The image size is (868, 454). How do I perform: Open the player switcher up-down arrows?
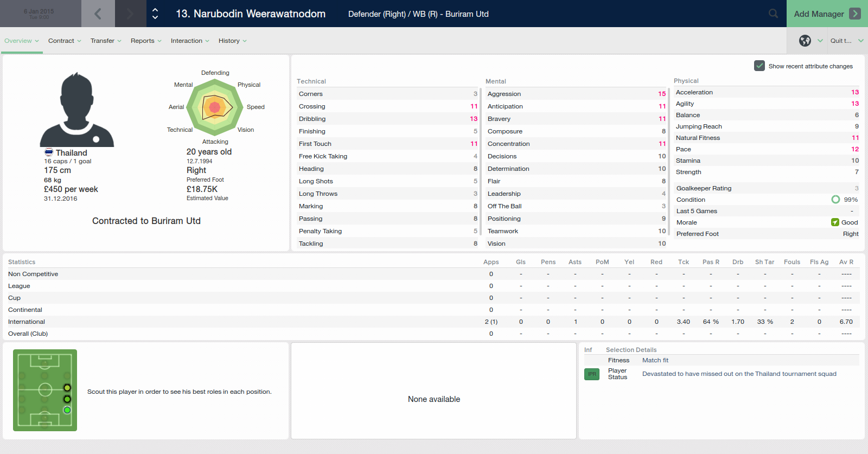click(155, 14)
